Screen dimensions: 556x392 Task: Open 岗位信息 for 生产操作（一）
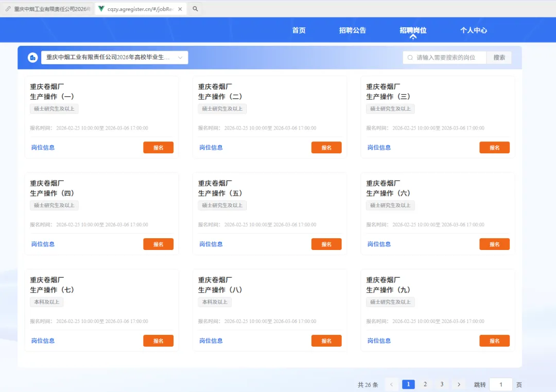(x=43, y=148)
